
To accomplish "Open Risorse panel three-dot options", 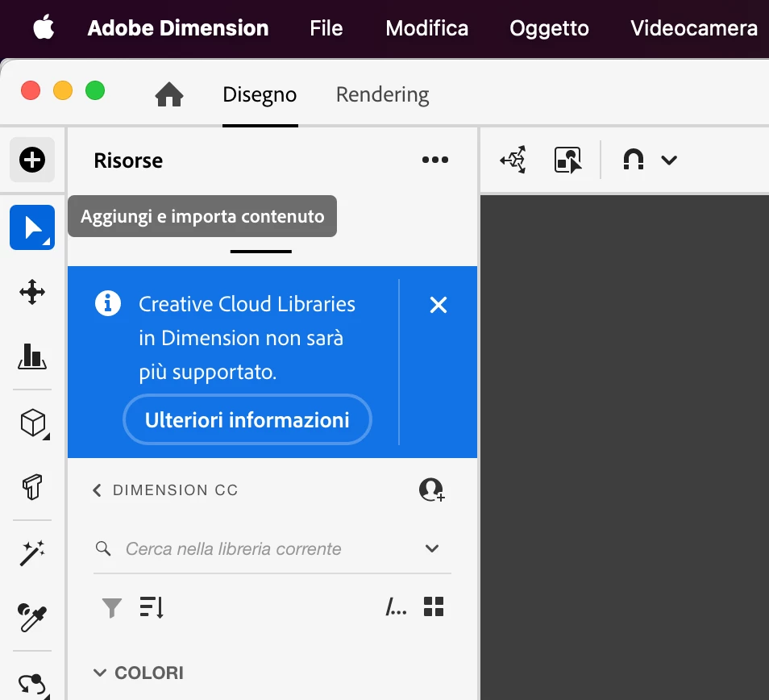I will coord(435,160).
